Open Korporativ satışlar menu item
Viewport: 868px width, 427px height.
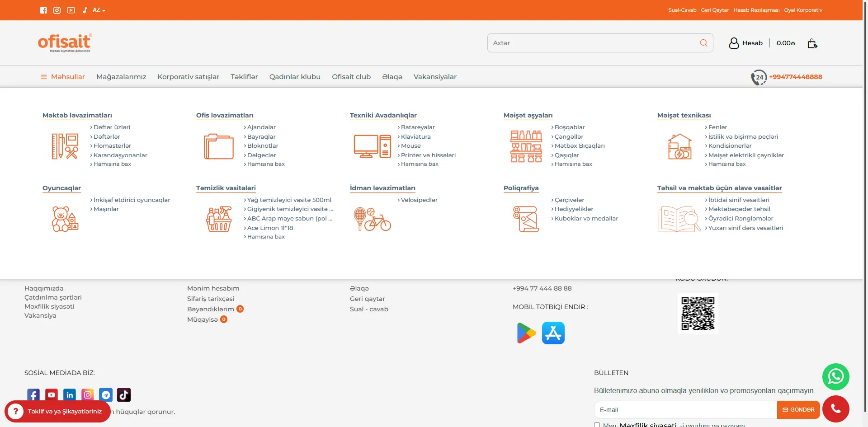tap(189, 77)
